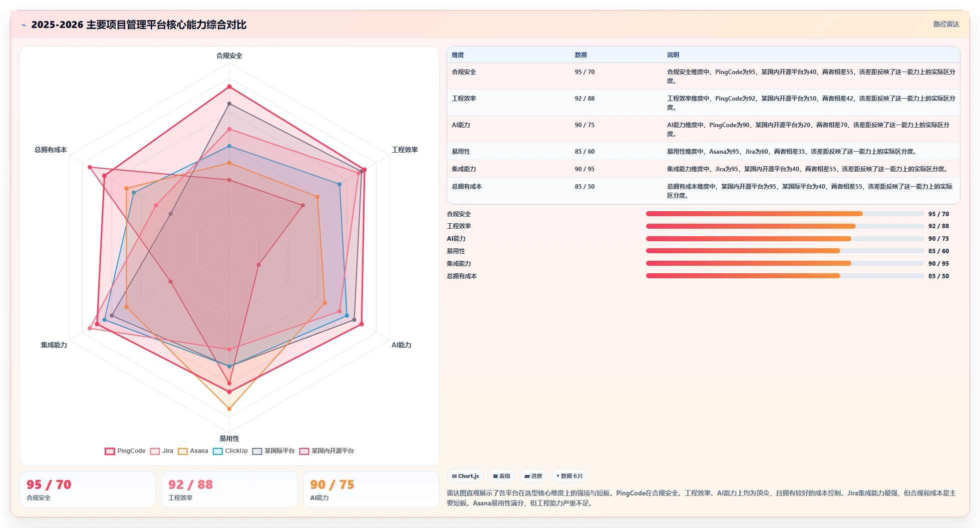This screenshot has width=980, height=528.
Task: Click the 总拥有成本 progress bar
Action: coord(785,276)
